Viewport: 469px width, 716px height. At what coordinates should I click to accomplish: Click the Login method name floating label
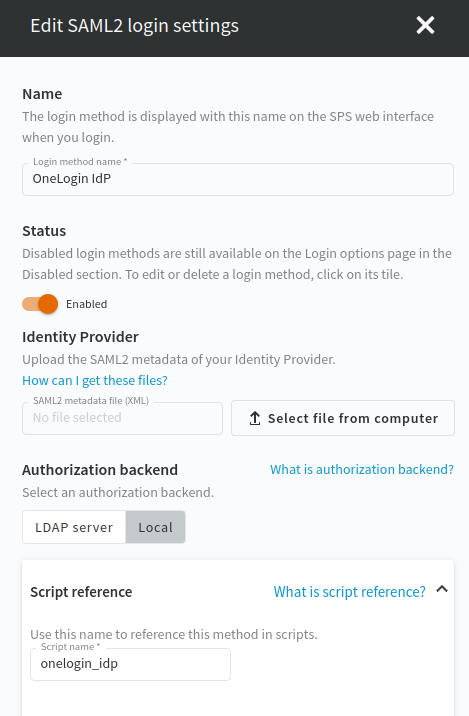[x=80, y=162]
